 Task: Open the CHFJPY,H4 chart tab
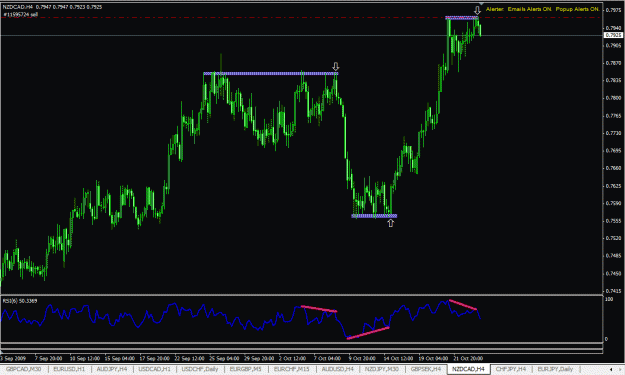pos(511,369)
